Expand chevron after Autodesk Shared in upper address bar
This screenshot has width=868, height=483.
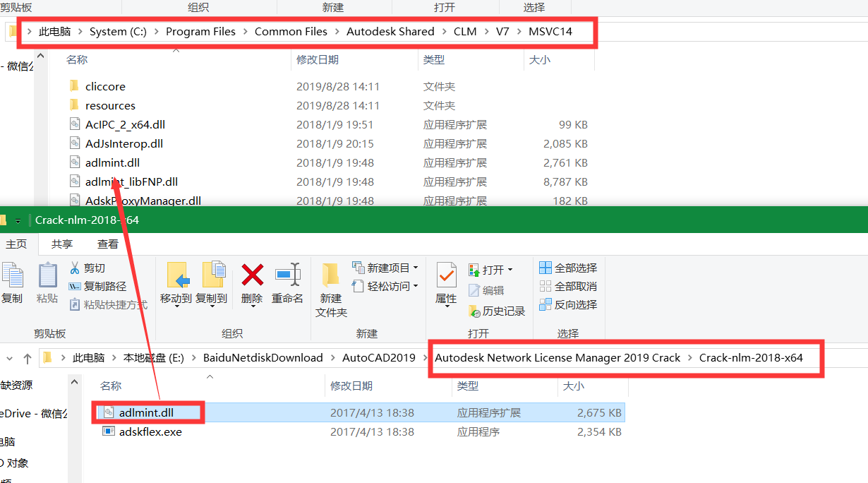click(445, 32)
